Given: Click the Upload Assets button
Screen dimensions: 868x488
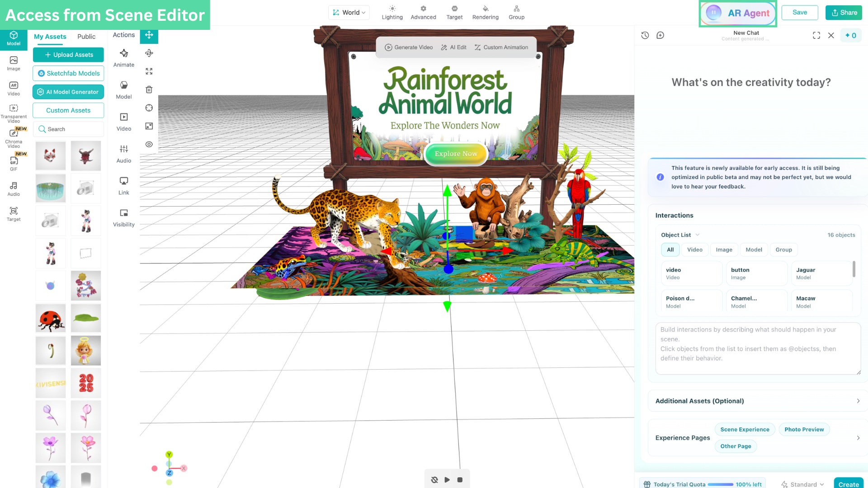Looking at the screenshot, I should (68, 55).
